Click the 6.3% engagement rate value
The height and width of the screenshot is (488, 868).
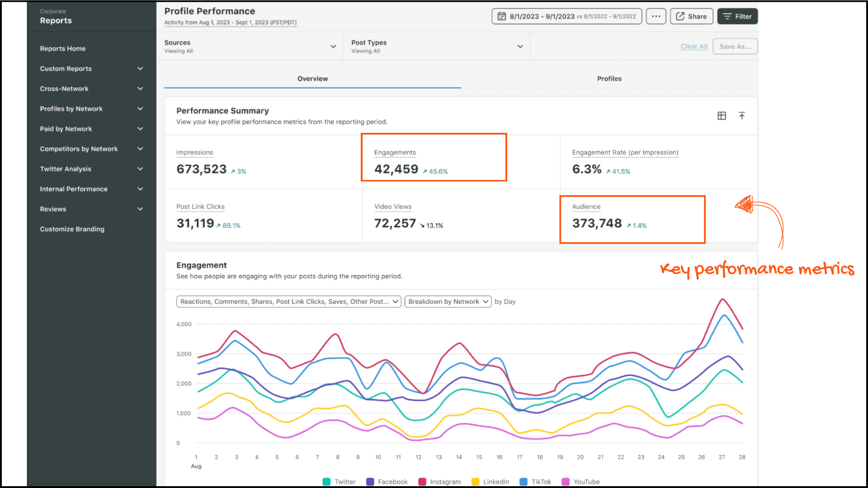click(x=586, y=169)
